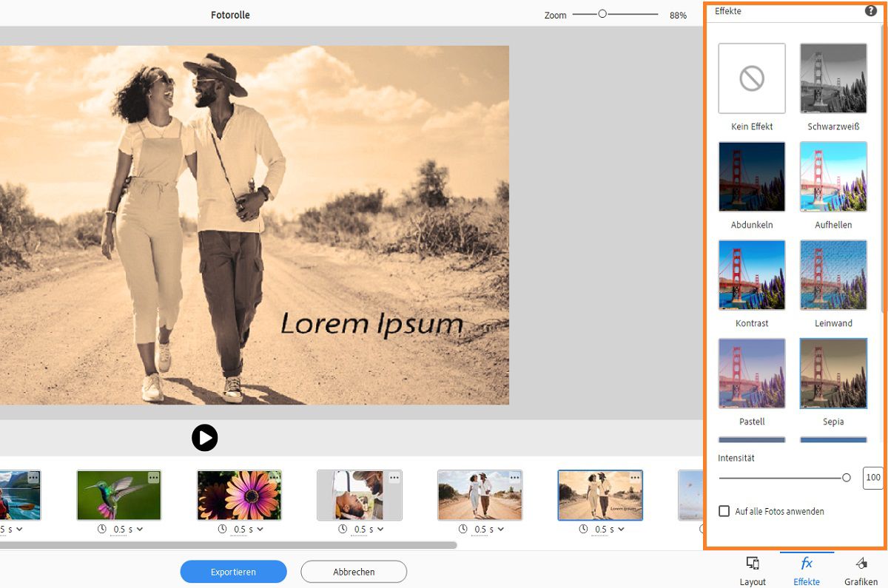Select the father-and-baby photo in the filmstrip
888x588 pixels.
(360, 495)
